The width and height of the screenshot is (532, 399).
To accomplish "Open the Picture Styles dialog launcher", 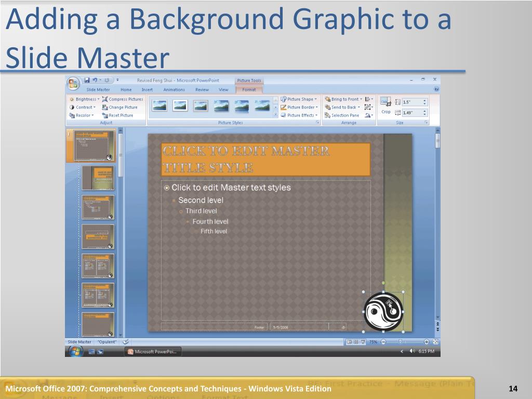I will click(317, 123).
